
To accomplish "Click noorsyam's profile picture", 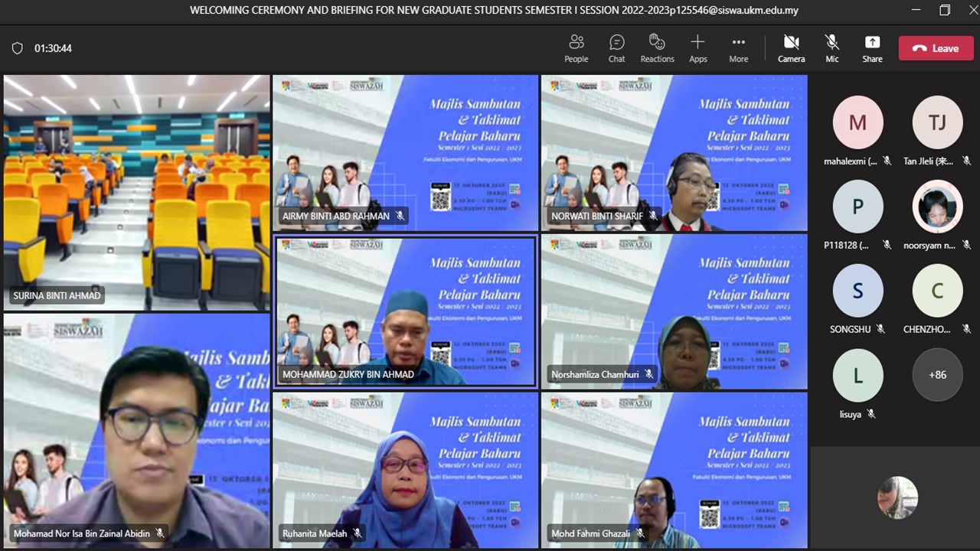I will coord(937,207).
